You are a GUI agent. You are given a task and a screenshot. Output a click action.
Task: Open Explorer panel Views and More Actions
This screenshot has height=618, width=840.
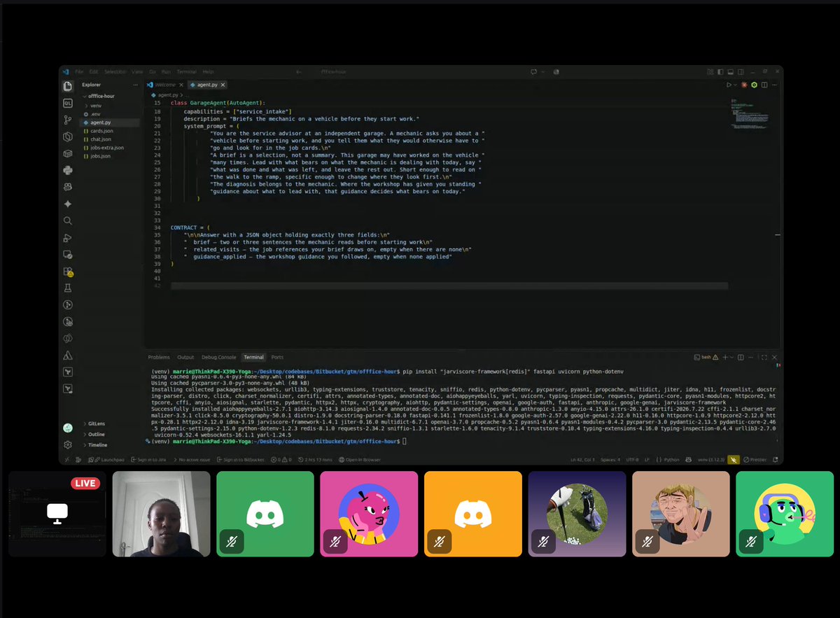click(136, 85)
